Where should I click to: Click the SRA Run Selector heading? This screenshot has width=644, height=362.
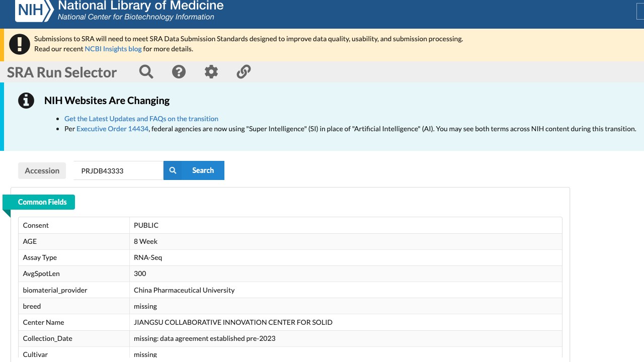click(62, 72)
